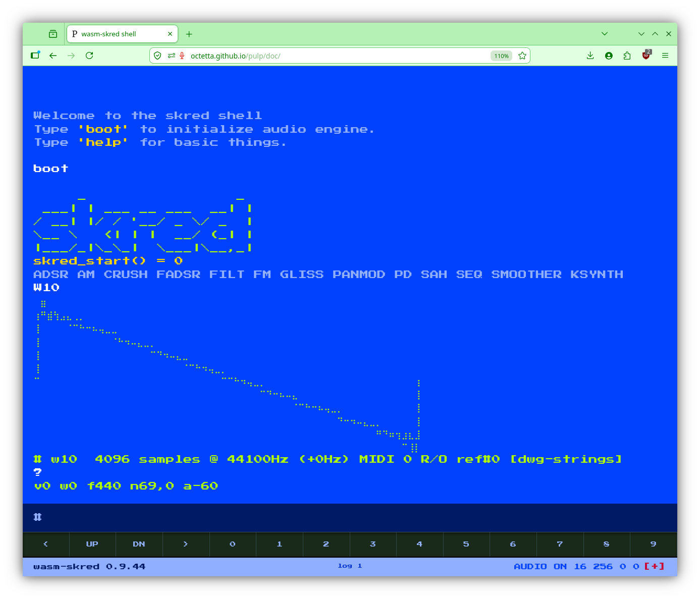Select button 5 in the key bar
Image resolution: width=700 pixels, height=599 pixels.
(466, 544)
